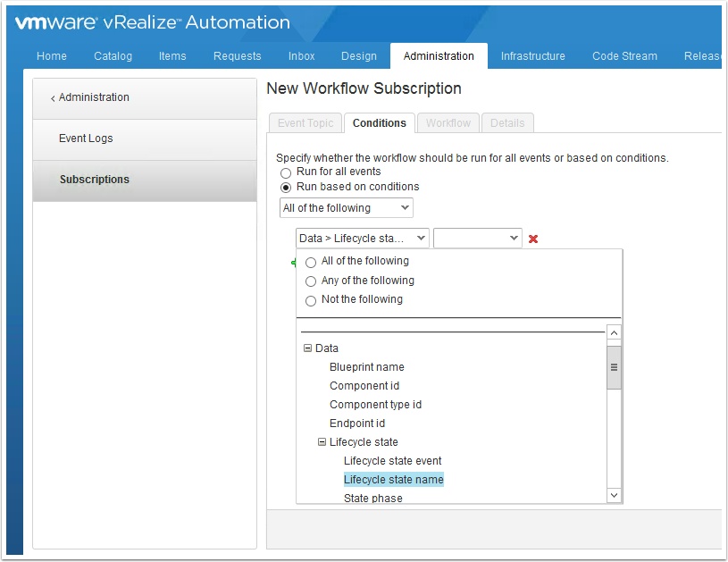This screenshot has height=562, width=728.
Task: Open the Requests tab
Action: click(x=238, y=56)
